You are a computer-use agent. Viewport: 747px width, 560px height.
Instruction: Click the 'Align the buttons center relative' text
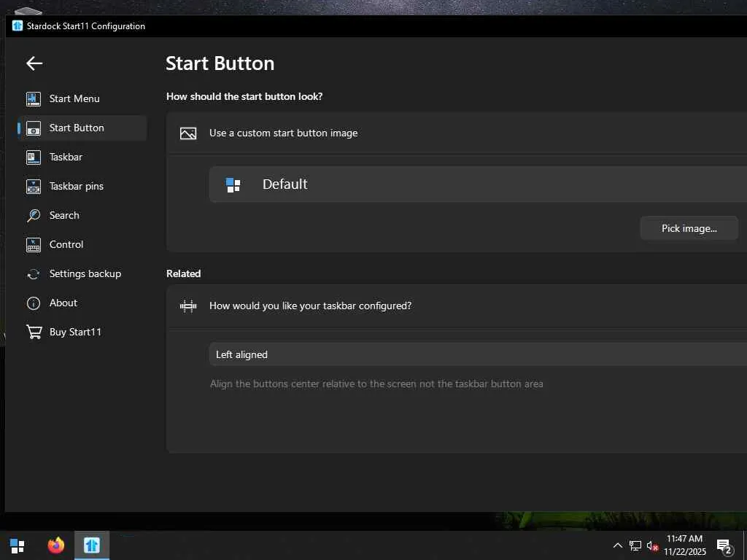pyautogui.click(x=376, y=384)
